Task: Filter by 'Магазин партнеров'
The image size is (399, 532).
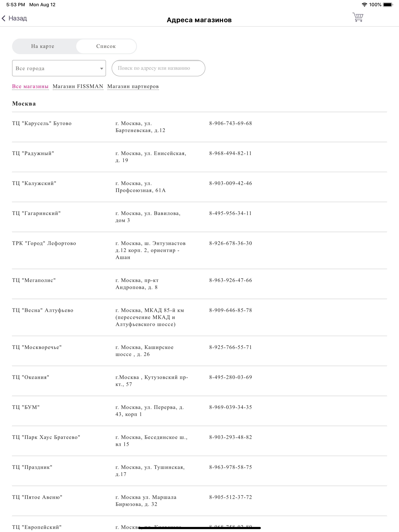Action: coord(133,86)
